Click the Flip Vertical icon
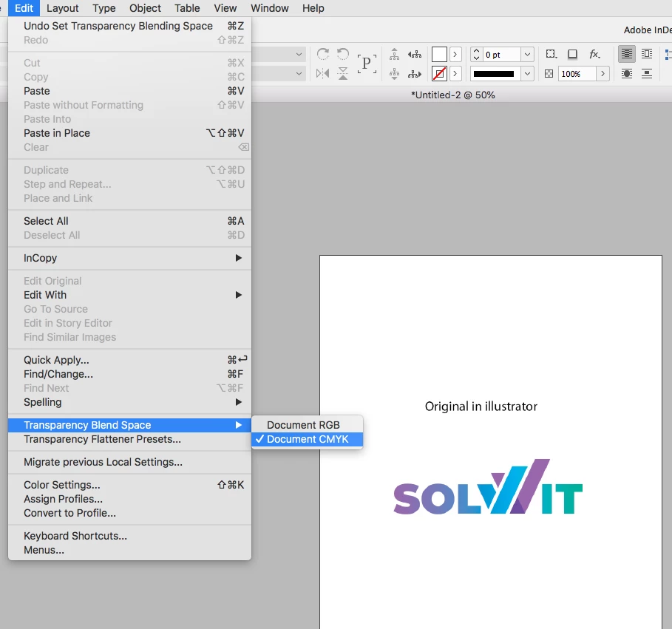672x629 pixels. click(343, 74)
